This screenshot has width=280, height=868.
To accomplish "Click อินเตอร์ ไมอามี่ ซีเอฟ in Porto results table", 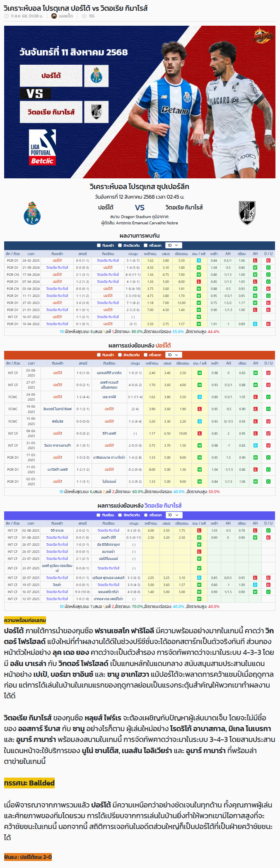I will click(x=57, y=409).
